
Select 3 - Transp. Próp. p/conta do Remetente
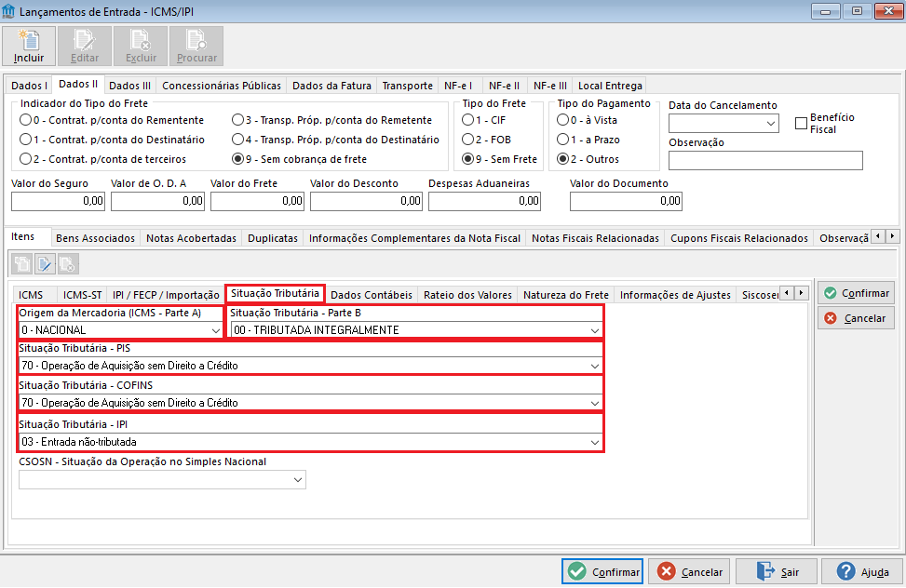tap(331, 120)
